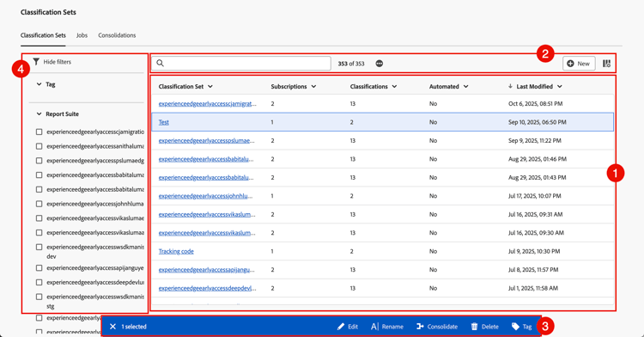Open the Tracking code classification set
The height and width of the screenshot is (337, 644).
click(x=176, y=251)
